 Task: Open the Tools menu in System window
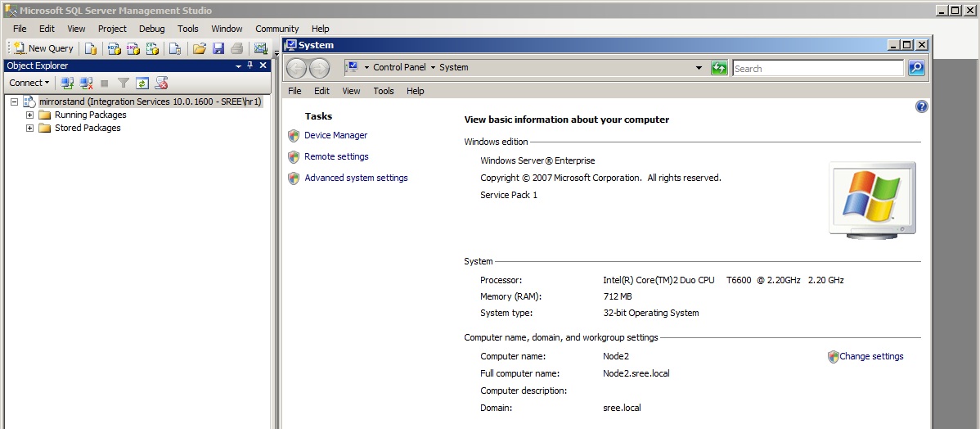[x=384, y=91]
